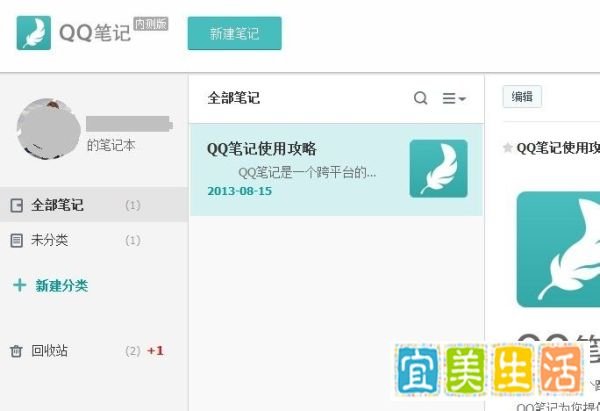Image resolution: width=600 pixels, height=411 pixels.
Task: Expand the list sort options dropdown
Action: [454, 98]
